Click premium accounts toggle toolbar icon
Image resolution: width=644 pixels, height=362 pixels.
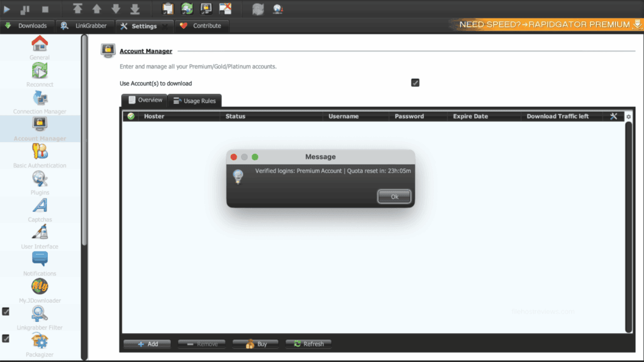pos(206,9)
